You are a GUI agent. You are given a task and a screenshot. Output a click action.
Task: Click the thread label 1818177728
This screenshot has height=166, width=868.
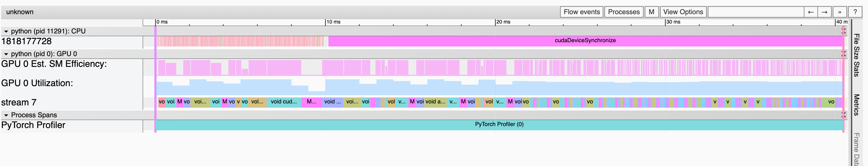point(27,42)
